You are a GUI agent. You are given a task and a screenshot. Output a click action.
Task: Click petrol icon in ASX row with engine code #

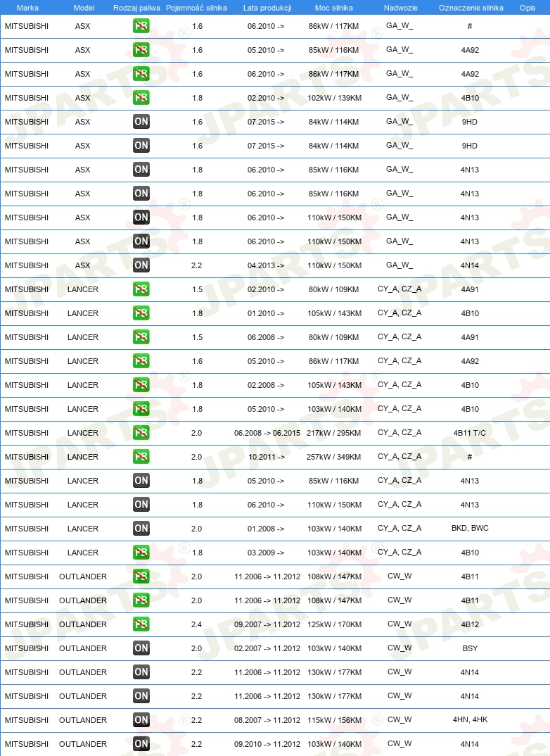[x=141, y=26]
